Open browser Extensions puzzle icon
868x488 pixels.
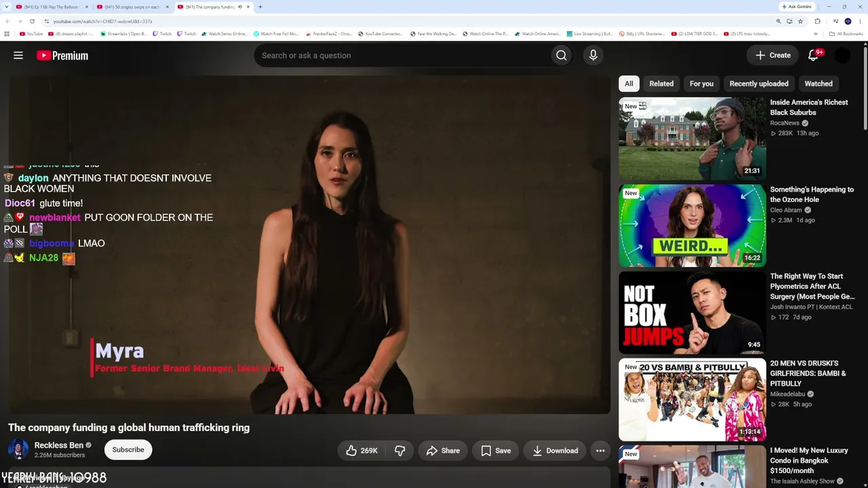tap(818, 21)
